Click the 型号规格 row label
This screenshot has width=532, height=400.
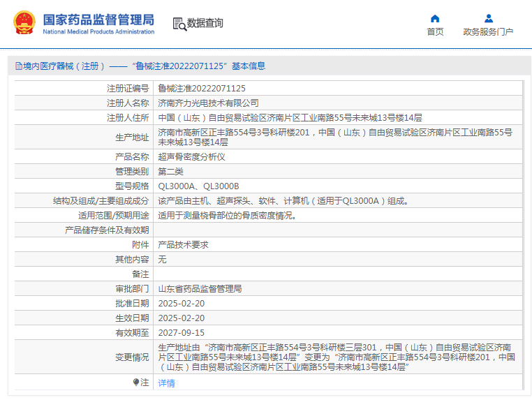click(132, 186)
